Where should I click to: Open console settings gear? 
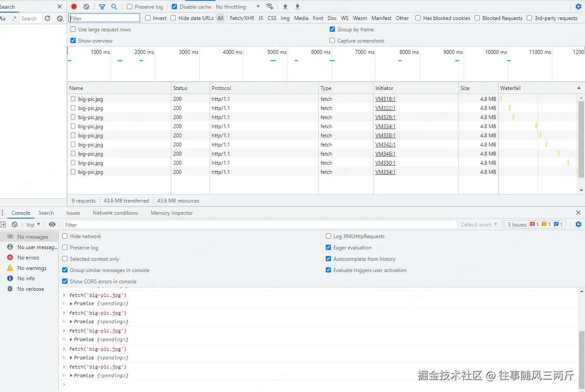click(x=578, y=224)
